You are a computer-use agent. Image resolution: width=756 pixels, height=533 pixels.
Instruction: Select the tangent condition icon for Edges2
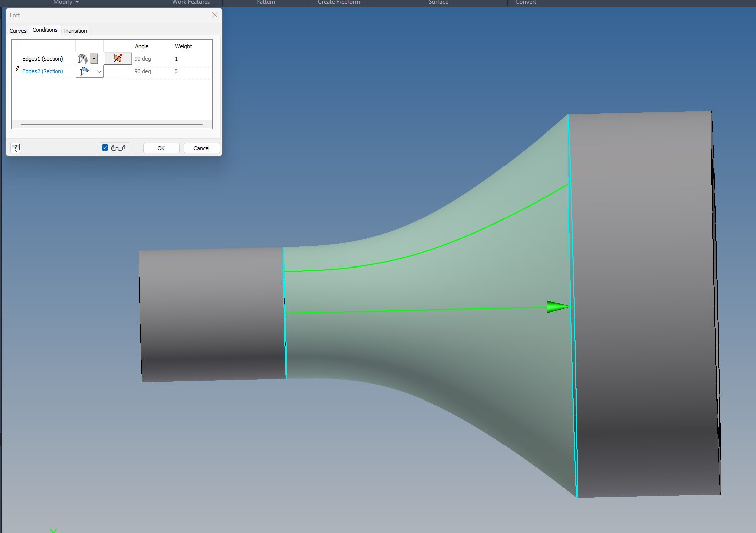[x=83, y=71]
